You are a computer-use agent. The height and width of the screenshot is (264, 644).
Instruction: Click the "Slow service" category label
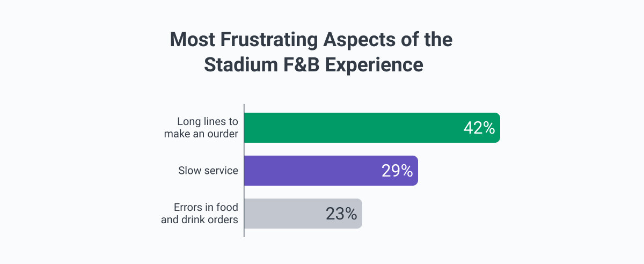point(208,171)
